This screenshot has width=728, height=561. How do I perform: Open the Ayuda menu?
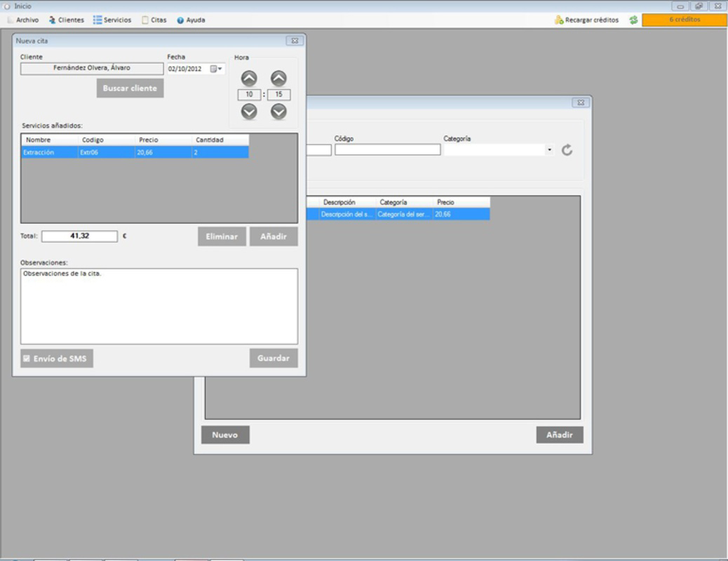(191, 20)
